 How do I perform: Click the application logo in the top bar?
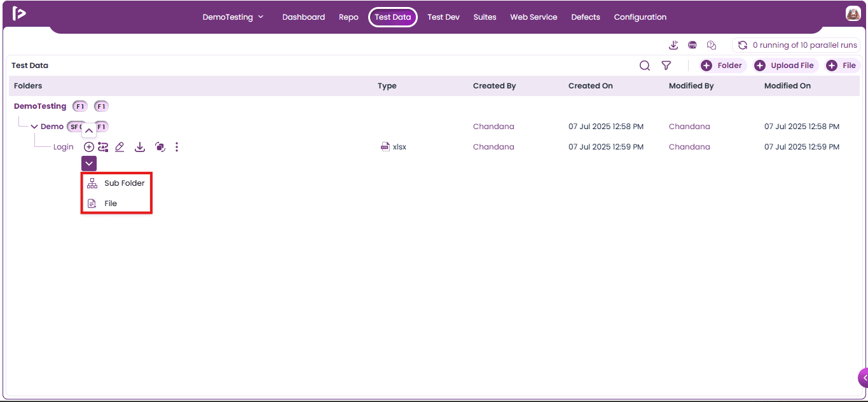(19, 13)
